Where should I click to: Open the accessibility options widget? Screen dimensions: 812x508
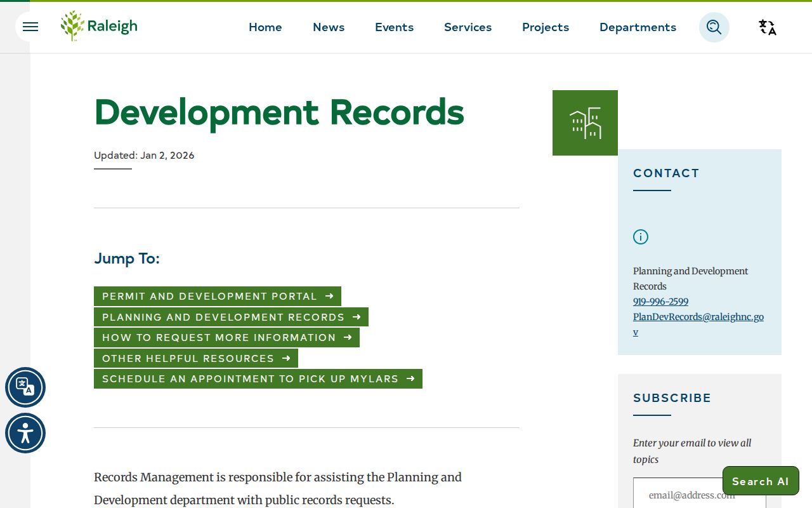[25, 433]
